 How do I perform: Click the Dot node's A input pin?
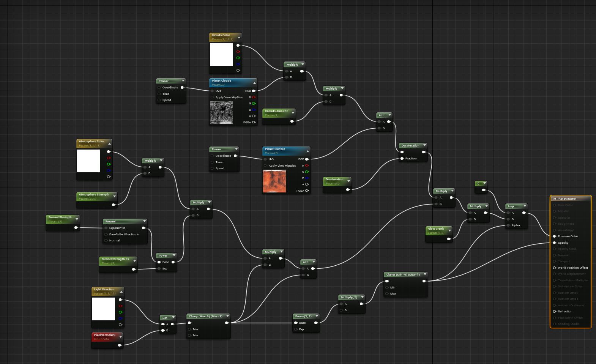[x=163, y=324]
